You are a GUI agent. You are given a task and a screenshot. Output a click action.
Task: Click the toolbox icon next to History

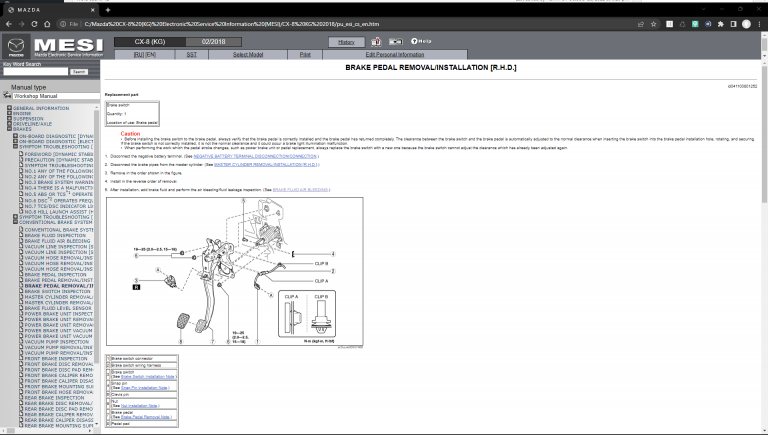(376, 42)
